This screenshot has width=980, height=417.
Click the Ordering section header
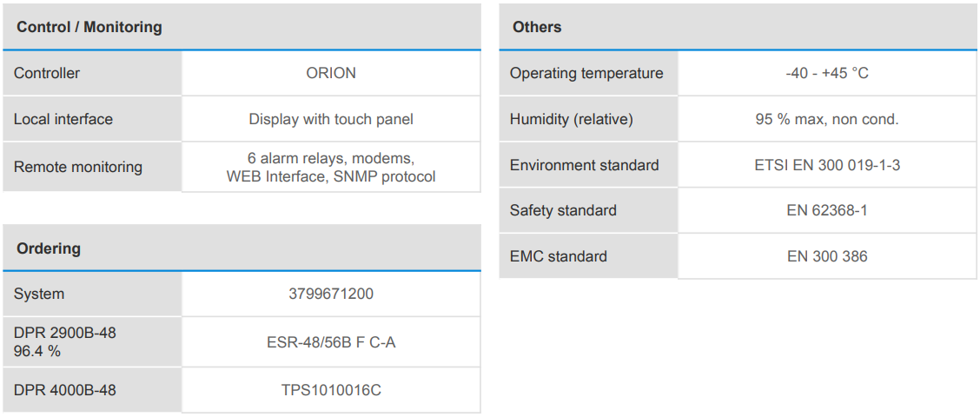point(49,248)
